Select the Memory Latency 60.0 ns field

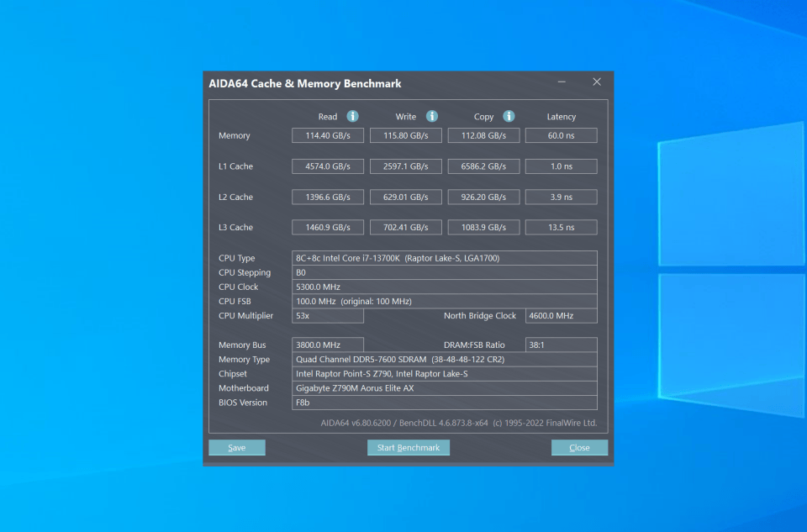[561, 135]
